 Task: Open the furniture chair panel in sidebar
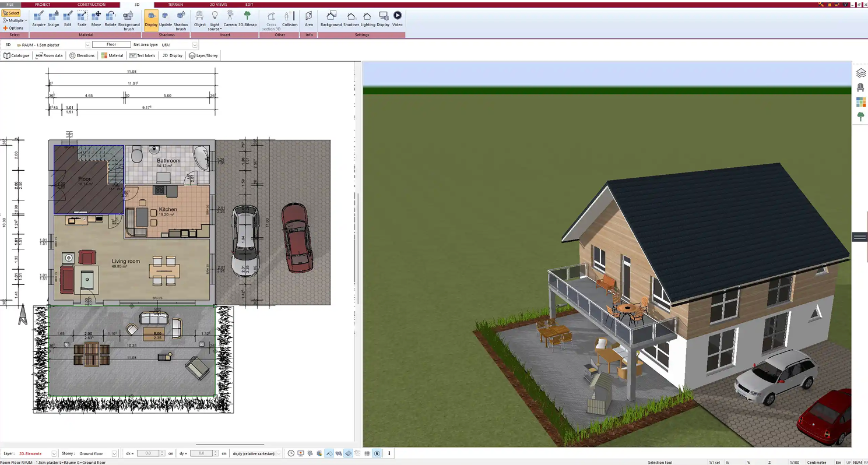(861, 88)
